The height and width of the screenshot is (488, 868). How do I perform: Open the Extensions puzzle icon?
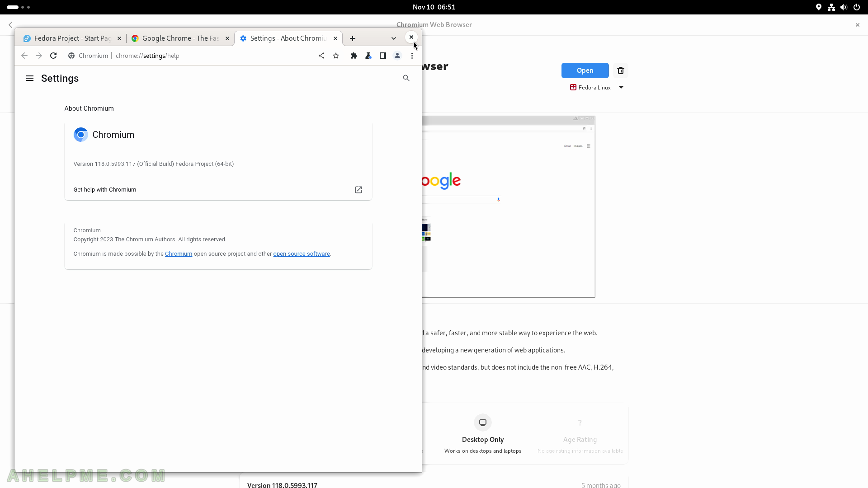[x=354, y=56]
